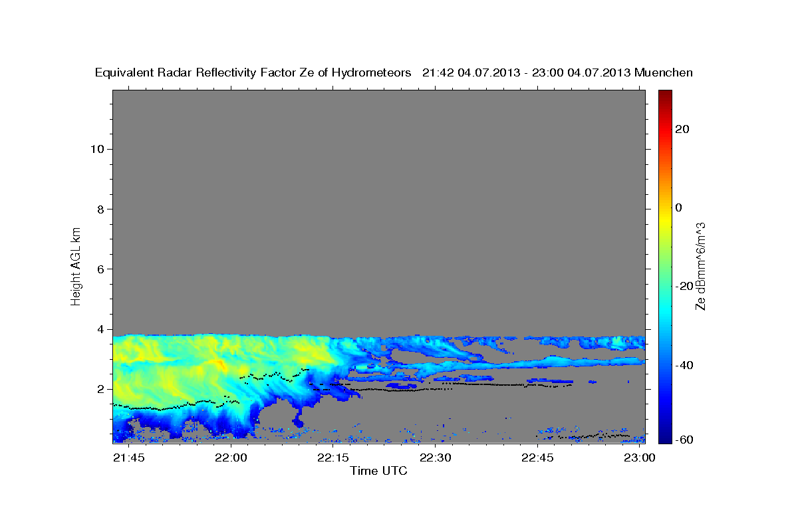The height and width of the screenshot is (532, 798).
Task: Click the 'Muenchen' location label in the title
Action: (x=664, y=72)
